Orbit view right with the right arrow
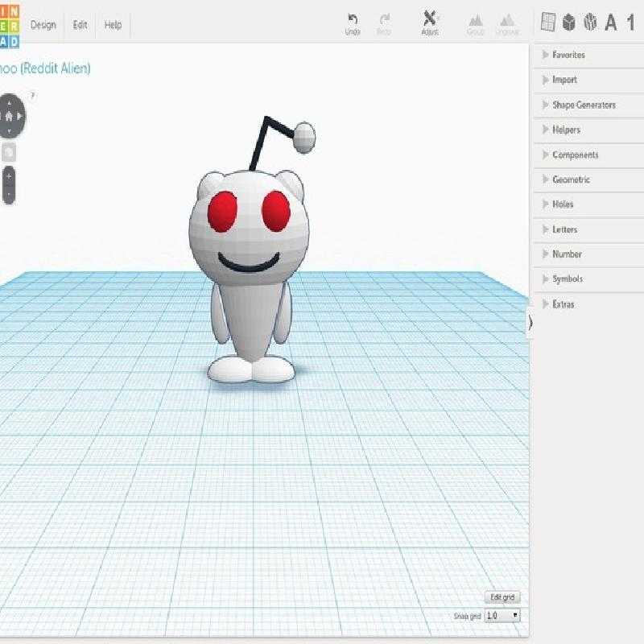This screenshot has width=644, height=644. point(19,117)
